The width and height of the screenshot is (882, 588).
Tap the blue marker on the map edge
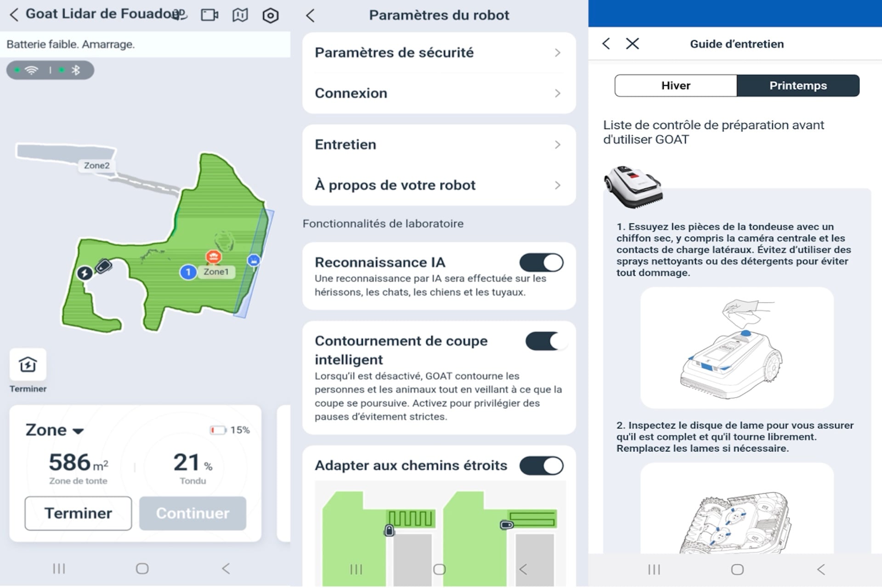click(x=254, y=260)
